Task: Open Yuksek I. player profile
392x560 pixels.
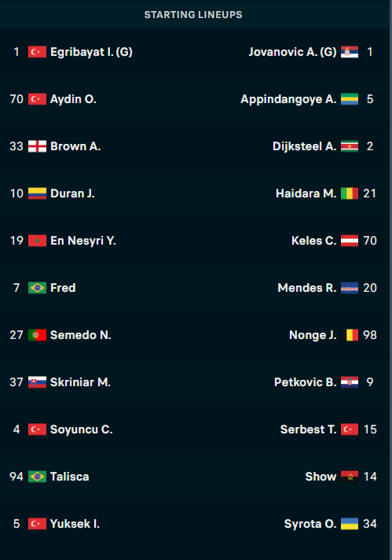Action: click(75, 524)
